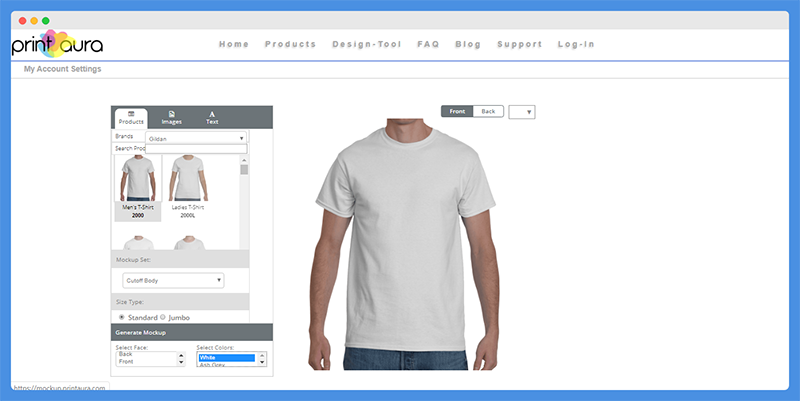Switch to the Text tab
This screenshot has width=800, height=401.
click(x=212, y=118)
